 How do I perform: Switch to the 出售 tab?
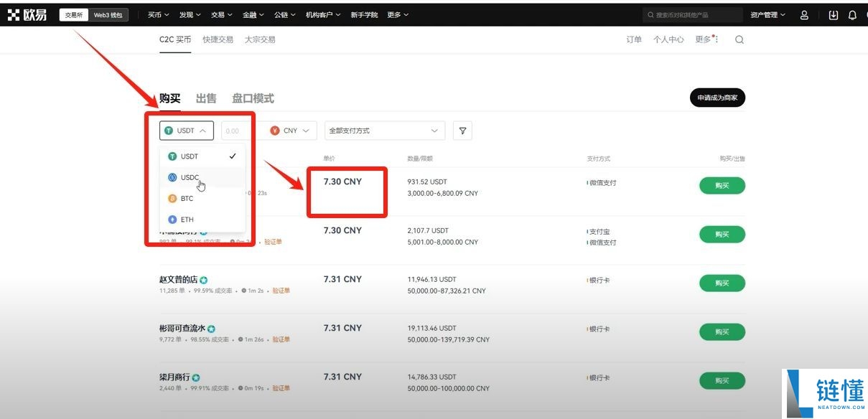(x=206, y=98)
